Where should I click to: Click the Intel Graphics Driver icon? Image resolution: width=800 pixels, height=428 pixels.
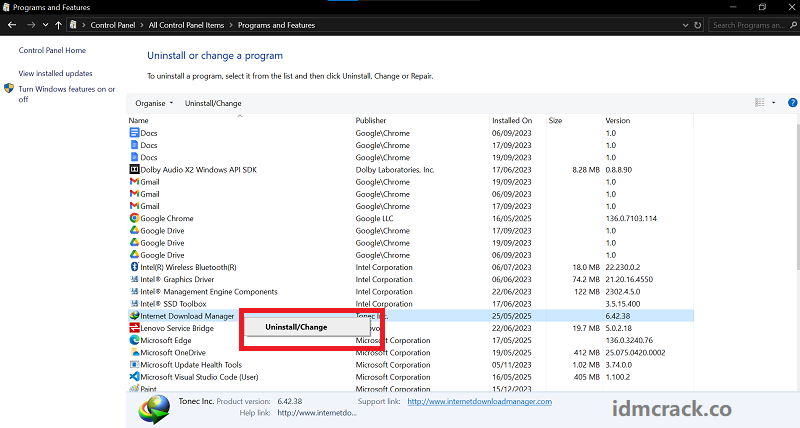pos(134,279)
